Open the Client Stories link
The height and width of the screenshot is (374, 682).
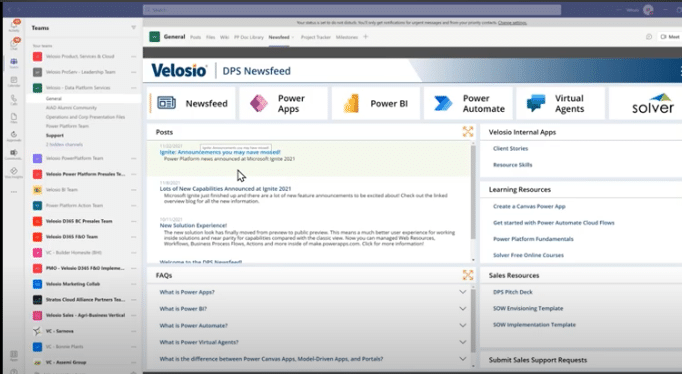point(510,148)
